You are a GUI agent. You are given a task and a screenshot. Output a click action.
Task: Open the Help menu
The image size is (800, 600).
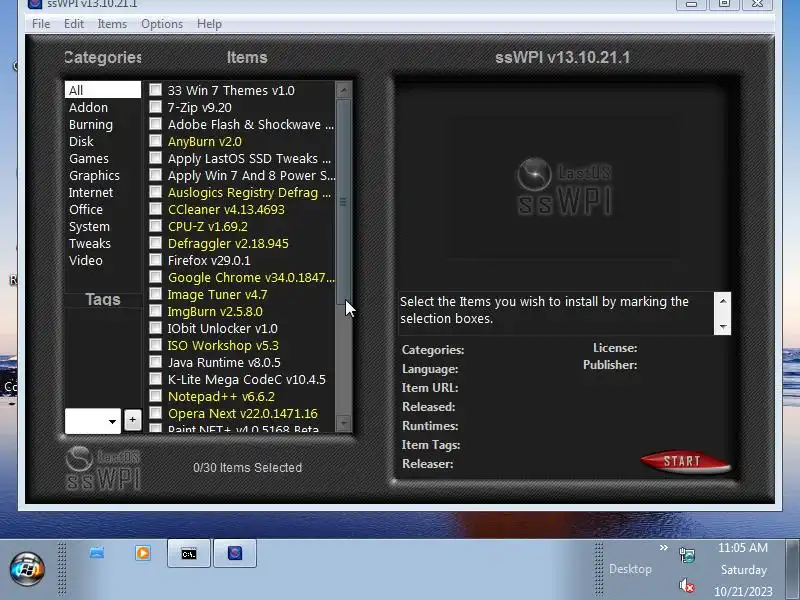209,24
